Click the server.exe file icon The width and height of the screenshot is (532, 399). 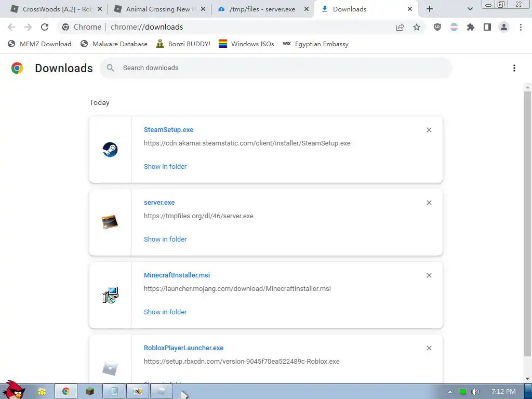(x=110, y=222)
